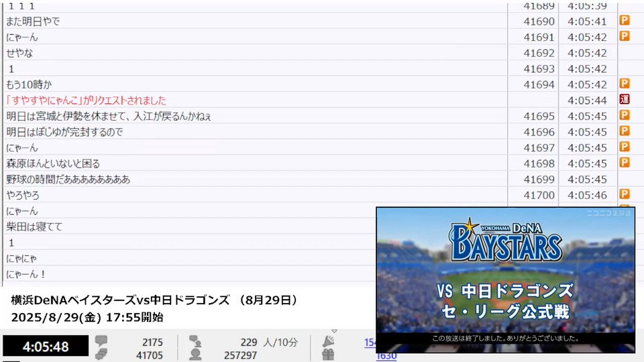Click the gift box icon in status bar

coord(328,355)
